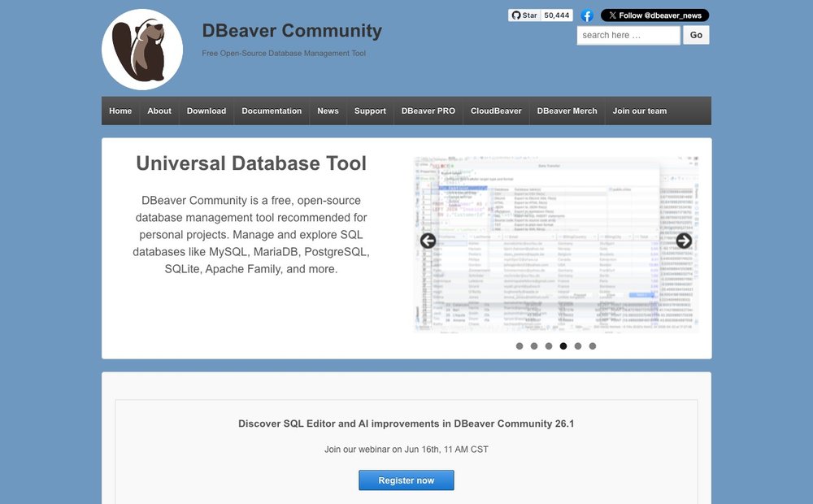Viewport: 813px width, 504px height.
Task: Click the Go search button
Action: click(x=696, y=35)
